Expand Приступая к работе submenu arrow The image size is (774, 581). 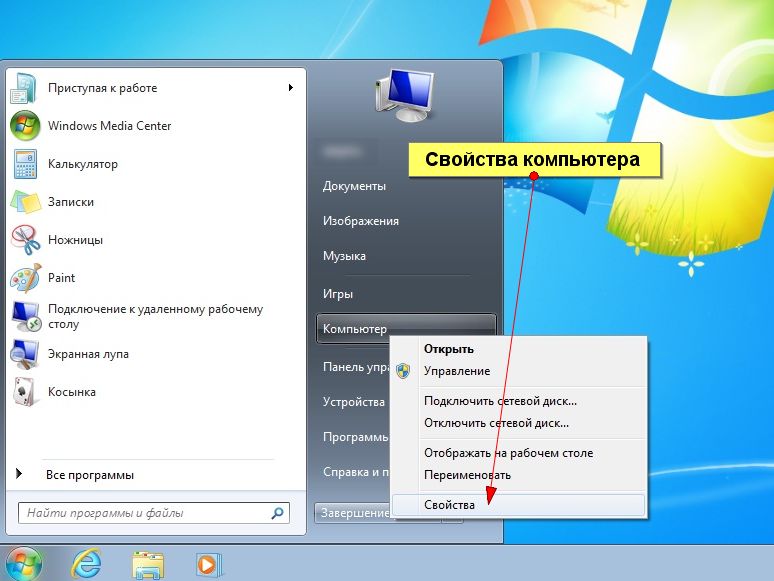tap(291, 88)
